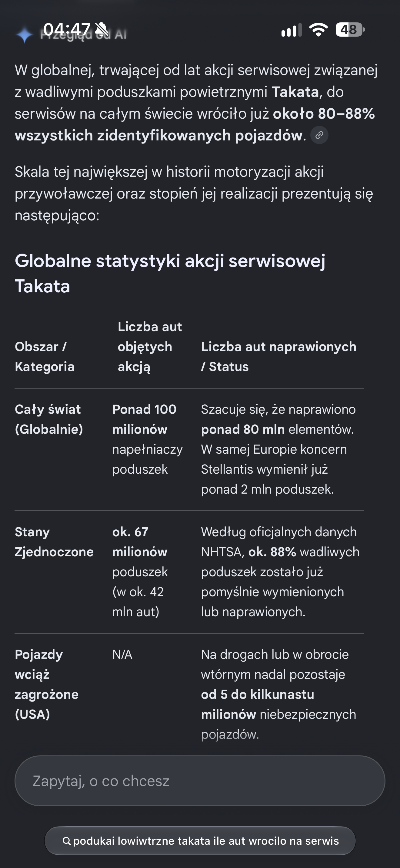Tap the 04:47 clock in status bar
Viewport: 400px width, 868px height.
[67, 30]
